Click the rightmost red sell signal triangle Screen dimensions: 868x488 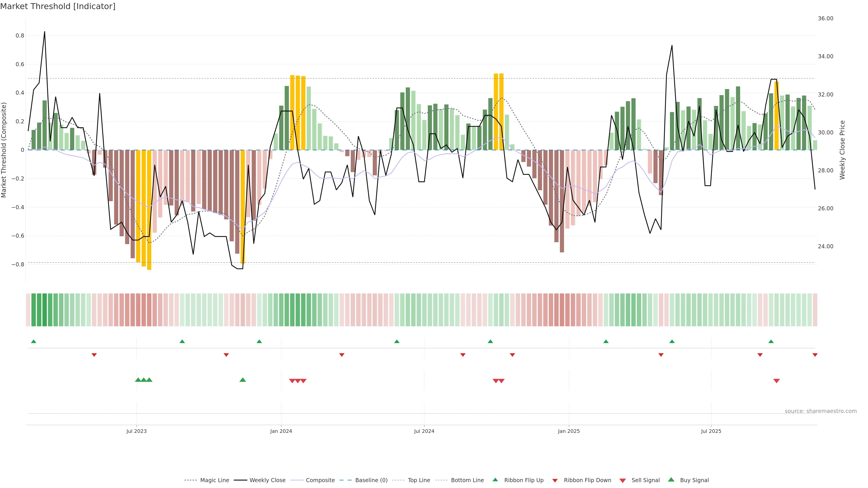tap(776, 381)
